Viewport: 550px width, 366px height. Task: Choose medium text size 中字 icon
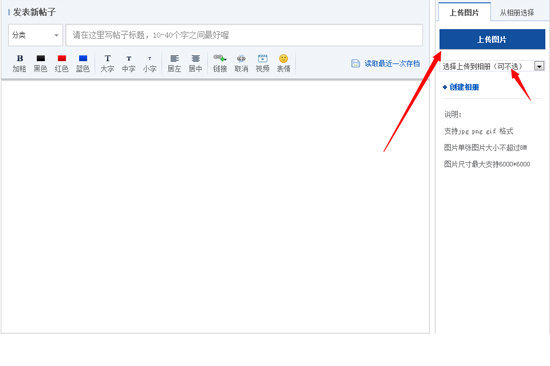(128, 63)
